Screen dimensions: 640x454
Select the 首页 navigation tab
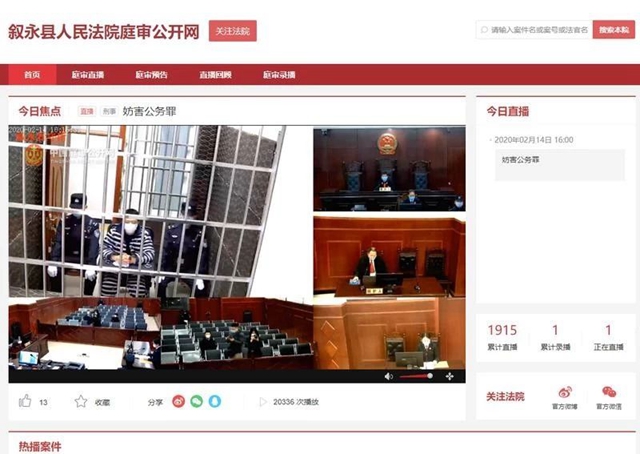click(32, 75)
